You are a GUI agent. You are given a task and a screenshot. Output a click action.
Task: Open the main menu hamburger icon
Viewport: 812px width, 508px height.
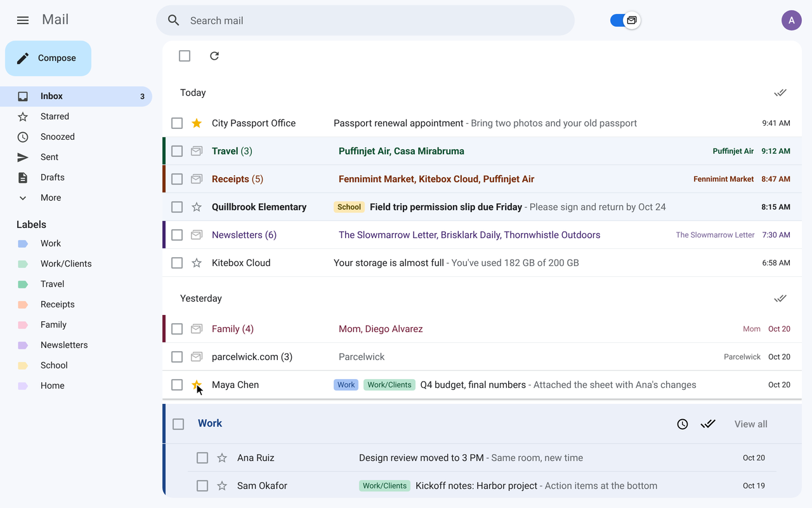pyautogui.click(x=23, y=20)
